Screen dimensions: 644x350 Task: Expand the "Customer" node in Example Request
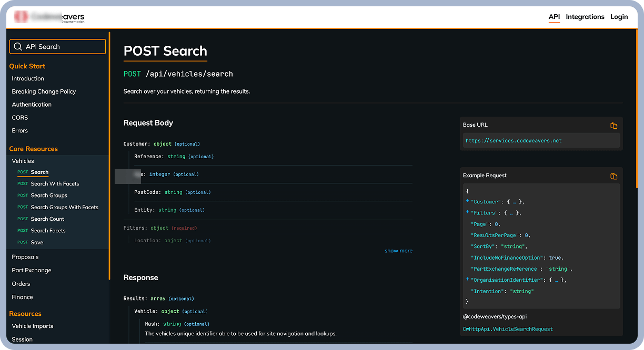pyautogui.click(x=467, y=202)
